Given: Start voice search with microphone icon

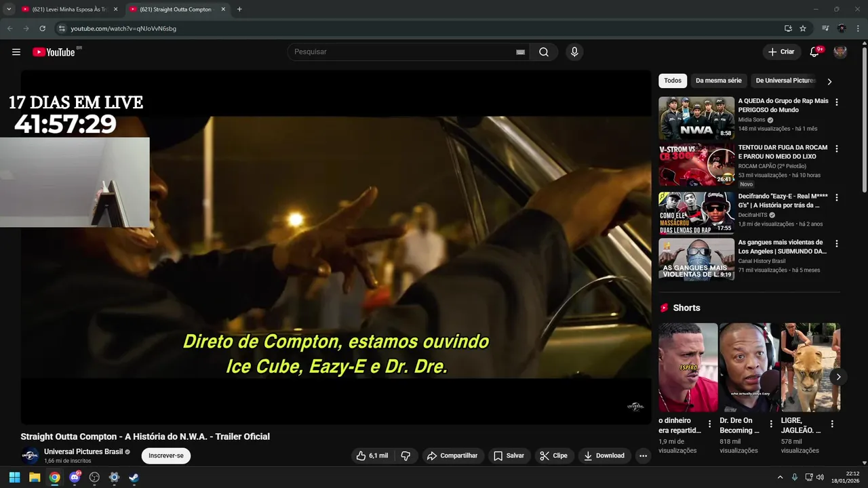Looking at the screenshot, I should 574,52.
